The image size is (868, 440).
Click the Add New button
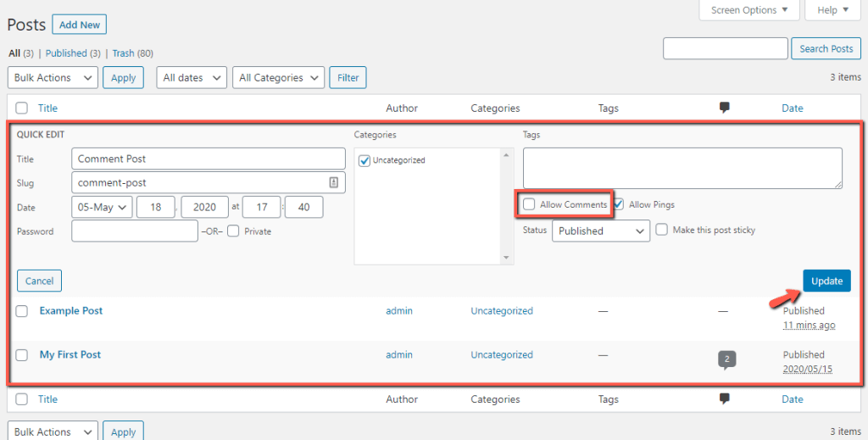click(79, 25)
